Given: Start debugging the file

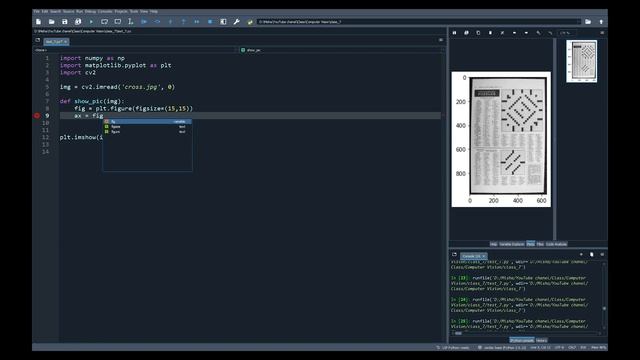Looking at the screenshot, I should pos(144,22).
